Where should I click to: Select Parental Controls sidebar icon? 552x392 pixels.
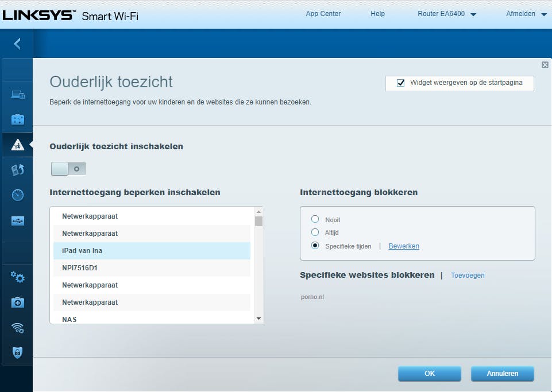coord(17,145)
